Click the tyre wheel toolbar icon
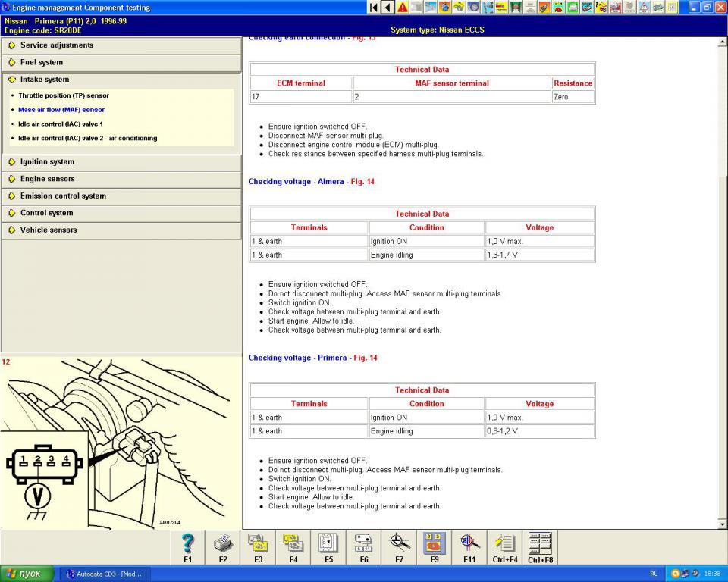 (x=473, y=7)
